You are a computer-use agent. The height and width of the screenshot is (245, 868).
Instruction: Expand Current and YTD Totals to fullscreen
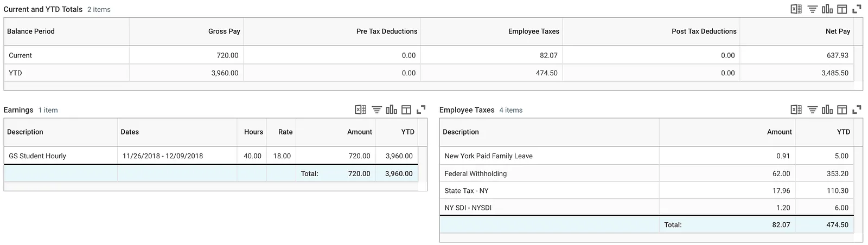[857, 9]
